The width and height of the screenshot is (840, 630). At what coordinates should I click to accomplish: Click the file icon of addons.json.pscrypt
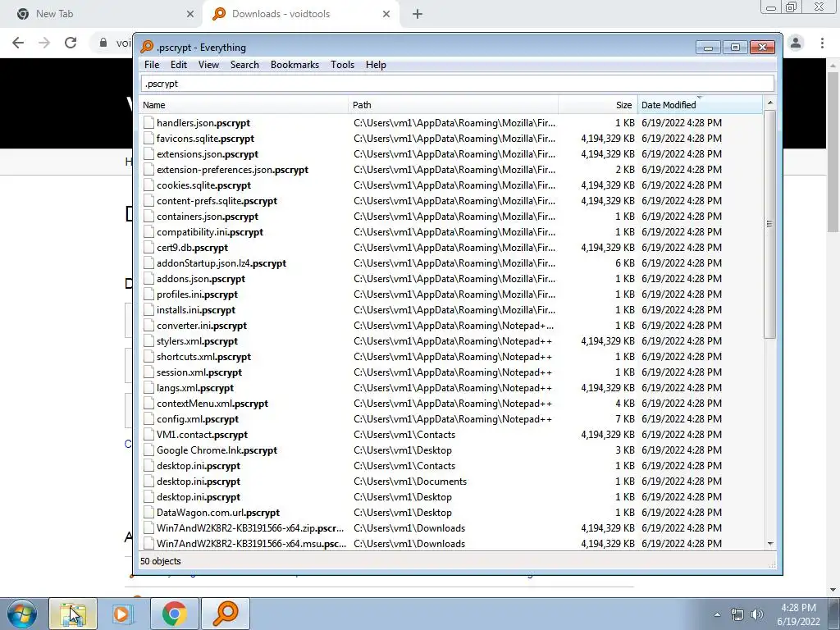tap(148, 279)
